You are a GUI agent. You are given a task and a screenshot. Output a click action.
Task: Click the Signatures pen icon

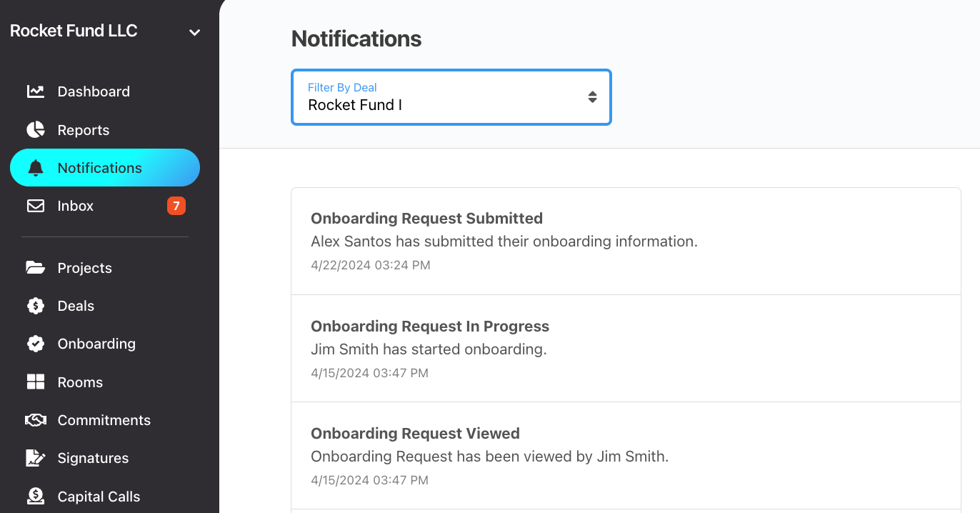[x=36, y=458]
